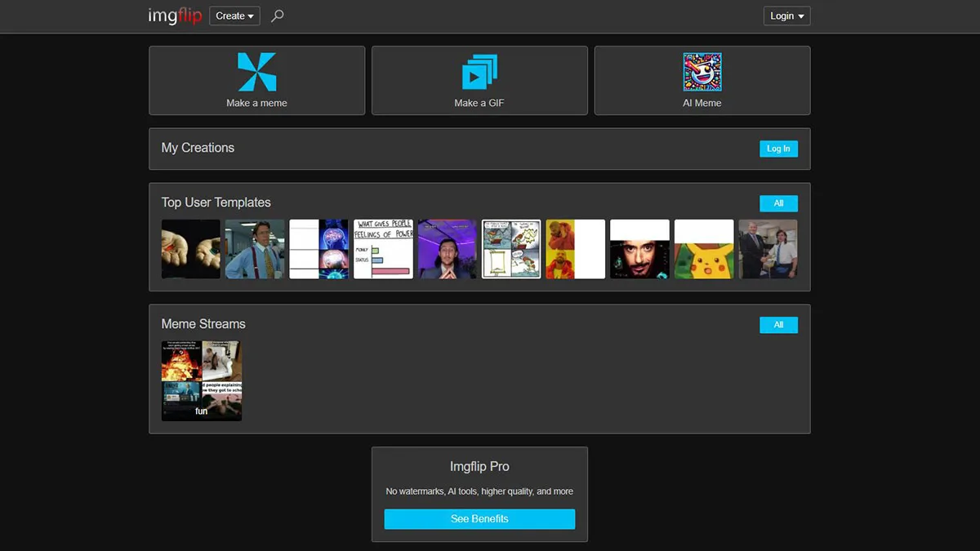Select the expanding brain template

coord(319,249)
